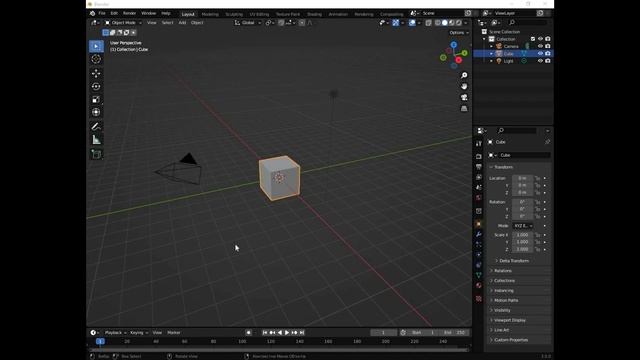Click the Rotation X value field
640x360 pixels.
point(522,202)
